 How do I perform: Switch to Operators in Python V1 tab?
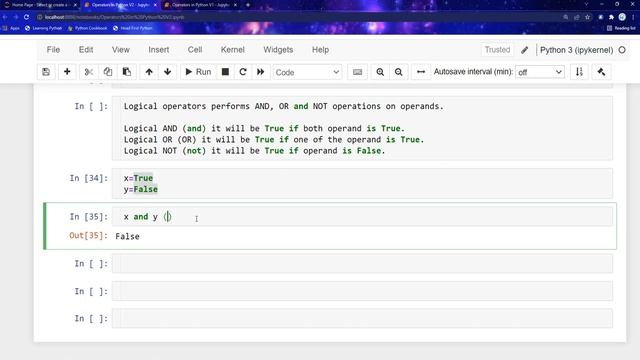[200, 5]
